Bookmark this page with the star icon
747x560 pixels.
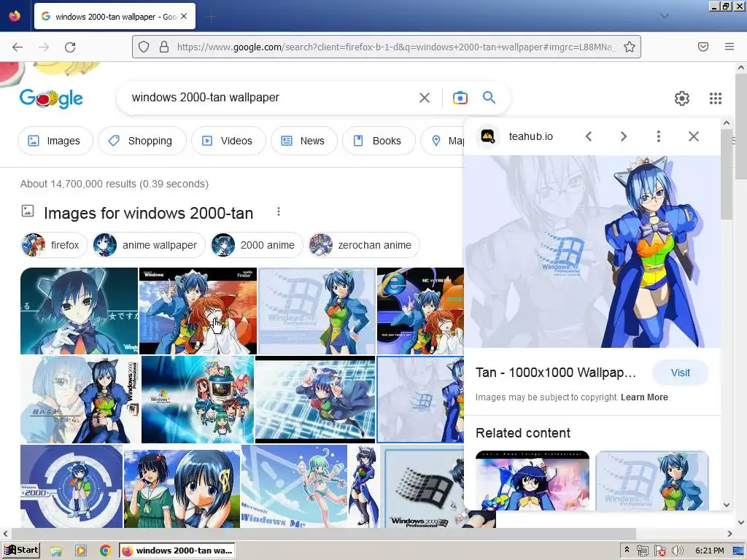pos(630,47)
